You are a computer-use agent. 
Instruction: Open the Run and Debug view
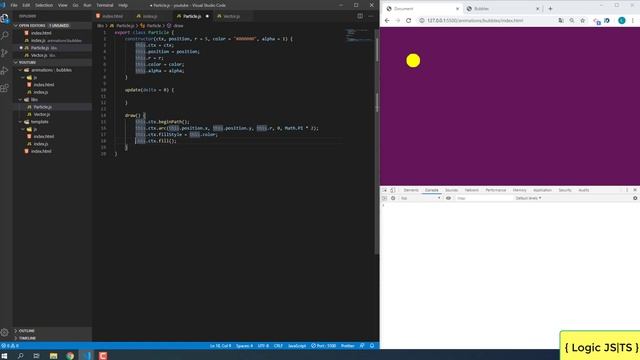[5, 71]
